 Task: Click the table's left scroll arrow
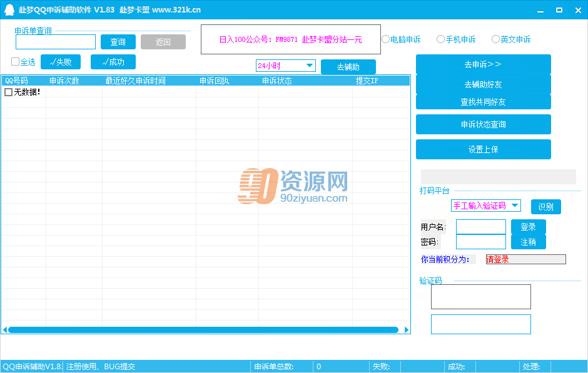tap(4, 329)
